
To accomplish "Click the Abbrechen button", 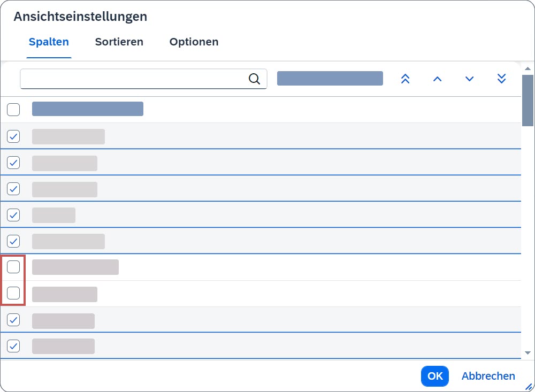I will coord(488,376).
